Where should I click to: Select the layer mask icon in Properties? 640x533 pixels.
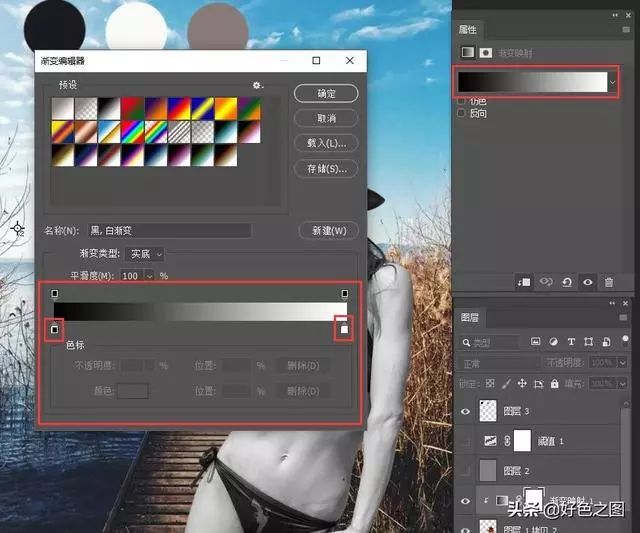487,52
